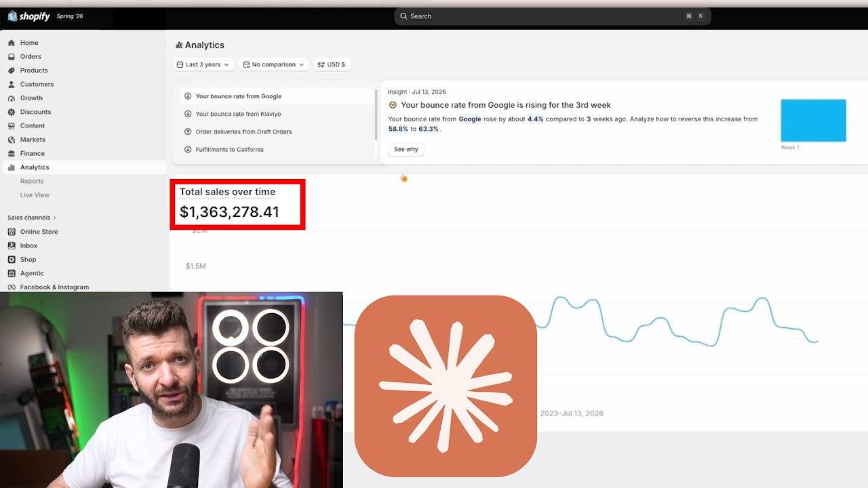Open the Analytics menu item

83,167
